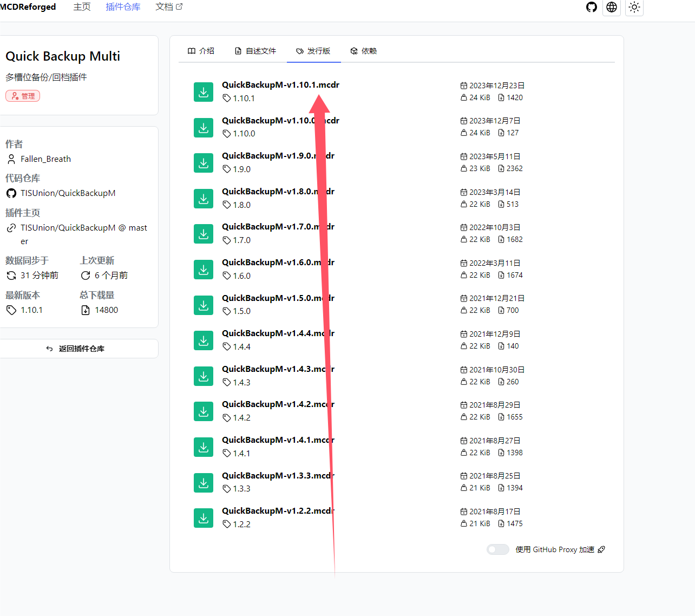Go to 主页 in navigation bar
Viewport: 695px width, 616px height.
[x=82, y=7]
